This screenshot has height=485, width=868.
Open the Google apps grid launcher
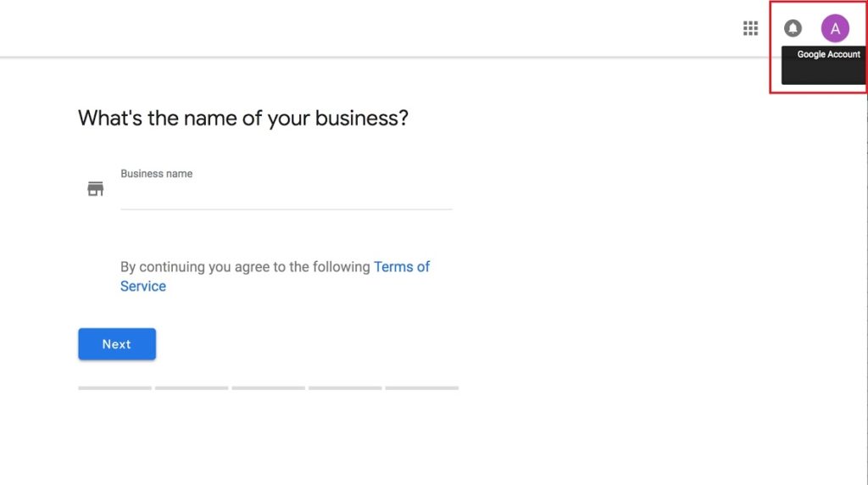750,28
